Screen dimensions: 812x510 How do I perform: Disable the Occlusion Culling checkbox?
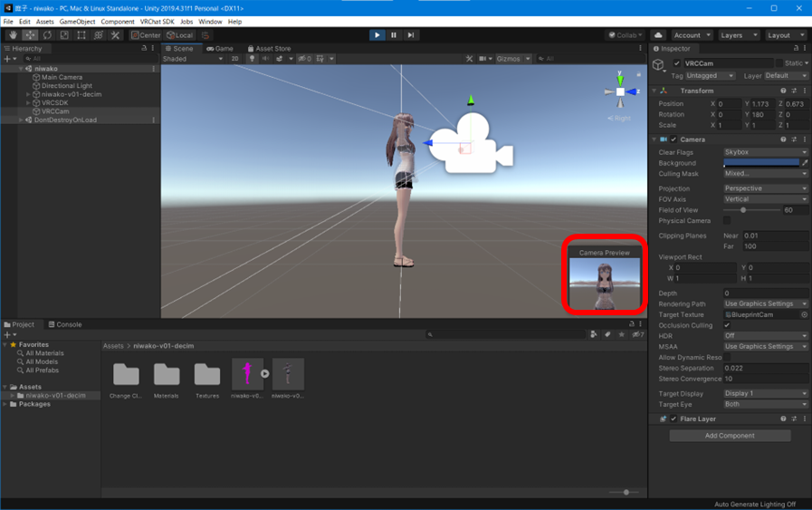727,325
